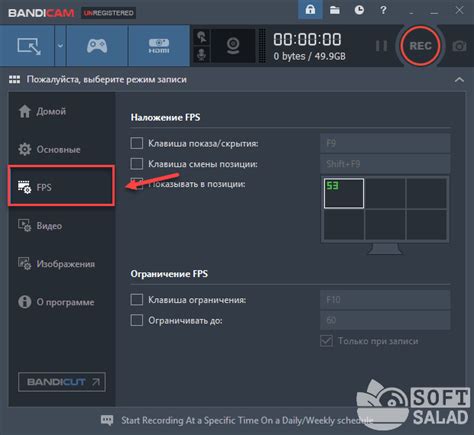Click the Наложение FPS heading
The image size is (474, 435).
[165, 117]
